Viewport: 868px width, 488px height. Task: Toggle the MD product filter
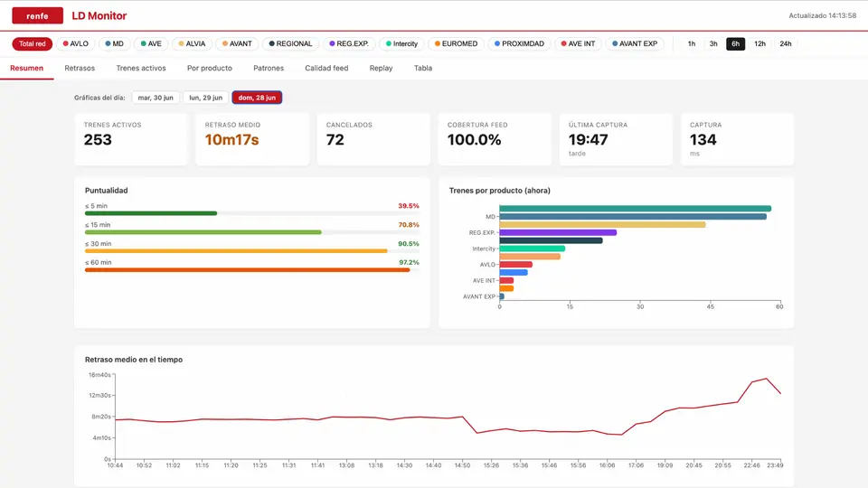pyautogui.click(x=115, y=43)
